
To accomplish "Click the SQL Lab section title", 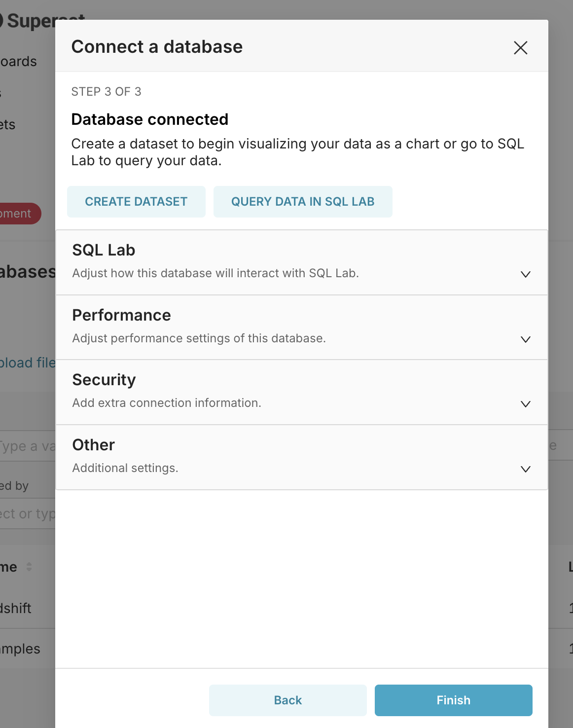I will (x=104, y=250).
